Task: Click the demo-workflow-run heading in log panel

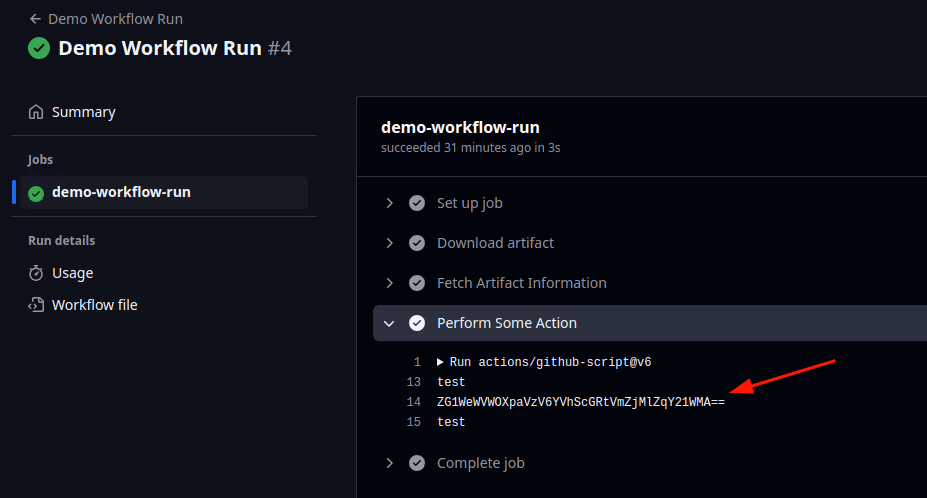Action: pyautogui.click(x=460, y=127)
